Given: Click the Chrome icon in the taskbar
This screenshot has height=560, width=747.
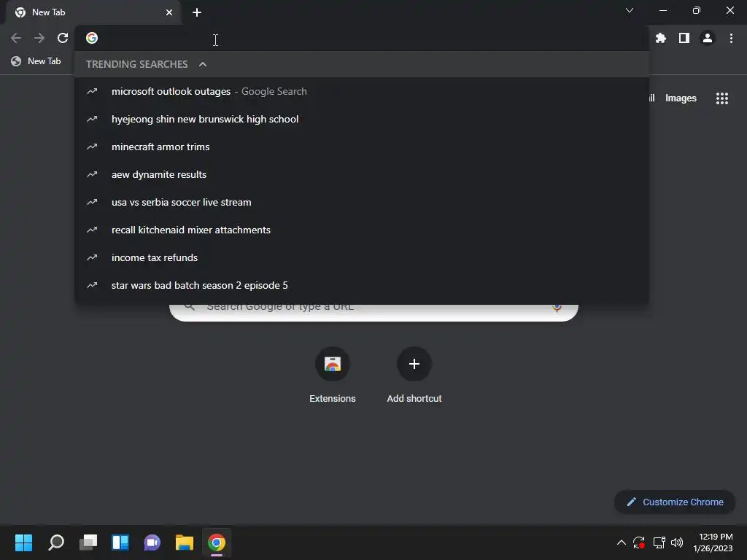Looking at the screenshot, I should point(216,542).
